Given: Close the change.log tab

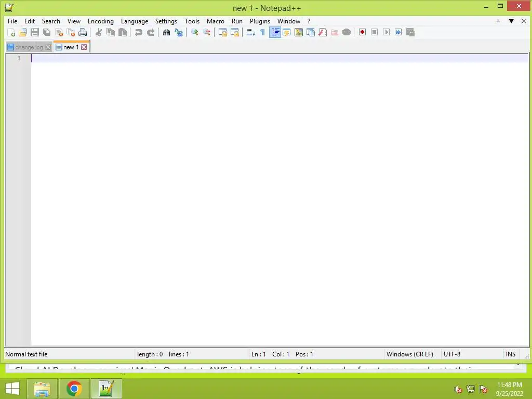Looking at the screenshot, I should click(48, 47).
